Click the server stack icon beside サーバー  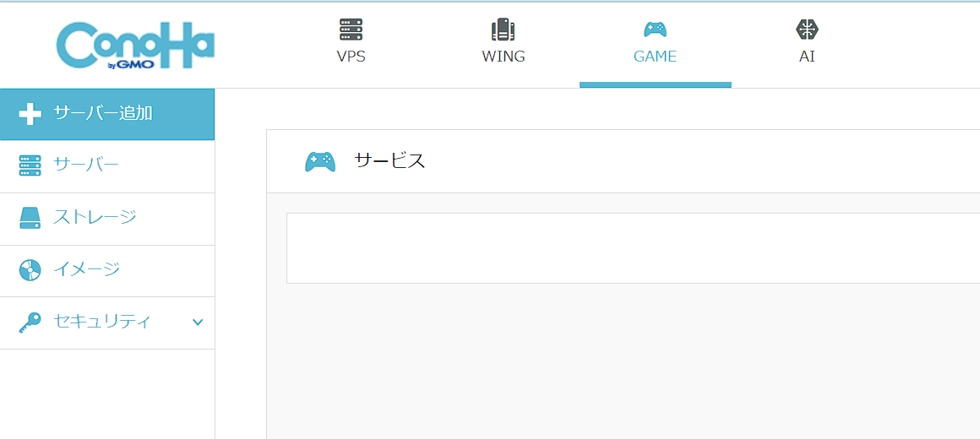(x=30, y=165)
